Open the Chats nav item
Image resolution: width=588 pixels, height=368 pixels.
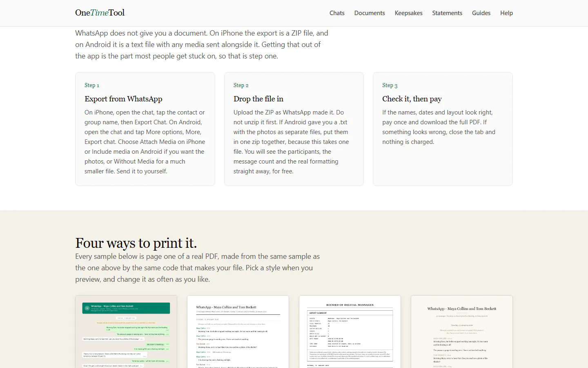pyautogui.click(x=337, y=13)
